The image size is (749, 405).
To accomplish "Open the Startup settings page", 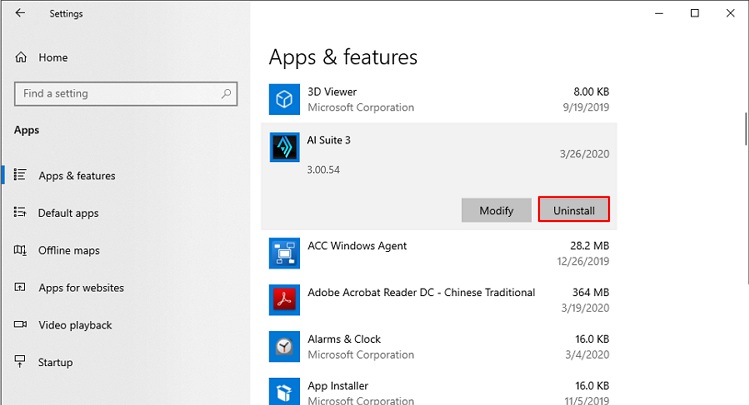I will [x=55, y=362].
